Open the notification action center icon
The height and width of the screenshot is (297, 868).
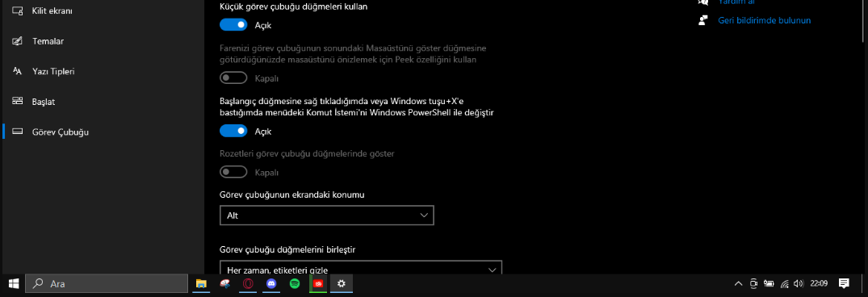click(x=844, y=284)
